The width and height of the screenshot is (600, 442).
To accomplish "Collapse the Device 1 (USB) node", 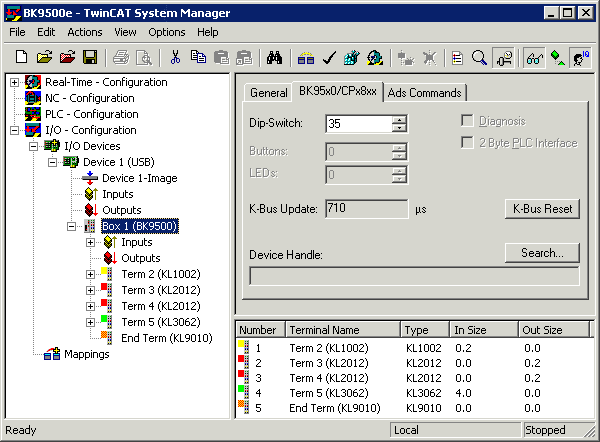I will 52,163.
